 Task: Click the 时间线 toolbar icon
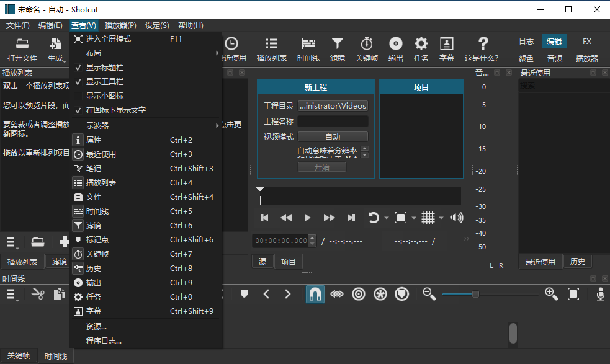tap(308, 50)
